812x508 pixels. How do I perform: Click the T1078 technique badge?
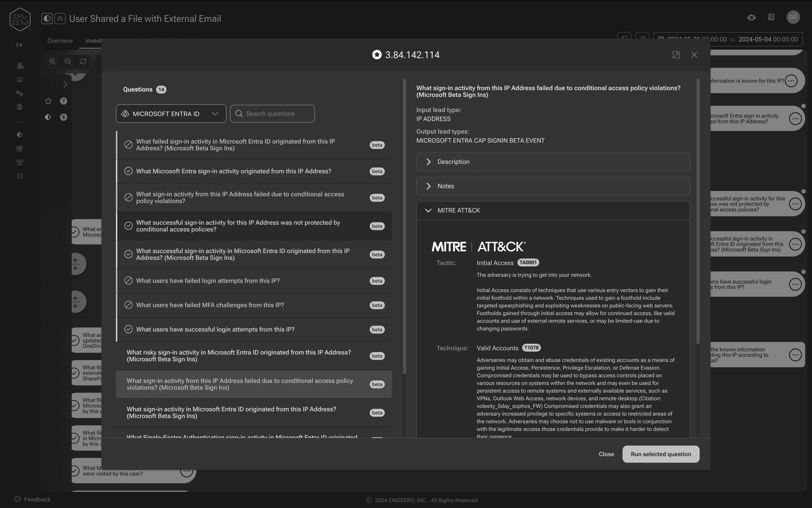pos(531,348)
